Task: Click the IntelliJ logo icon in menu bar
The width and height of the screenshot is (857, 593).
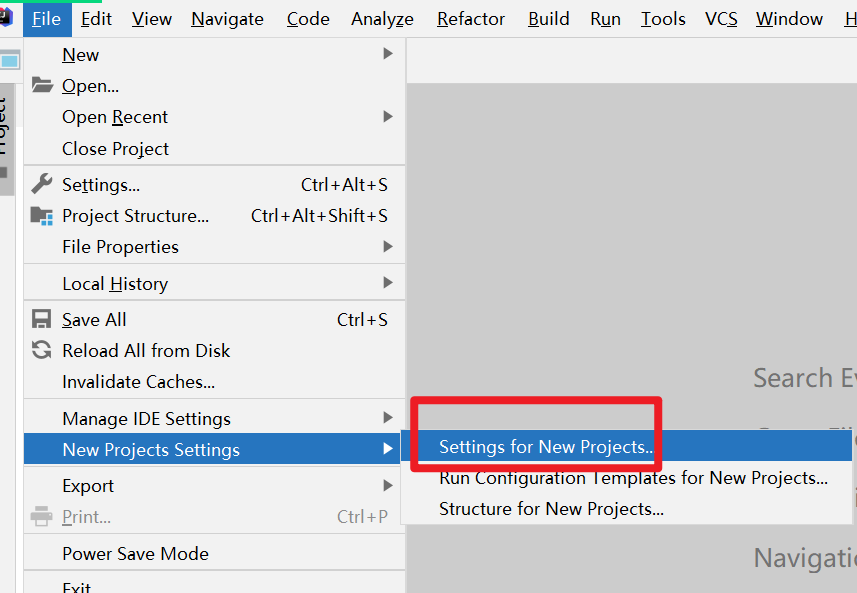Action: tap(5, 17)
